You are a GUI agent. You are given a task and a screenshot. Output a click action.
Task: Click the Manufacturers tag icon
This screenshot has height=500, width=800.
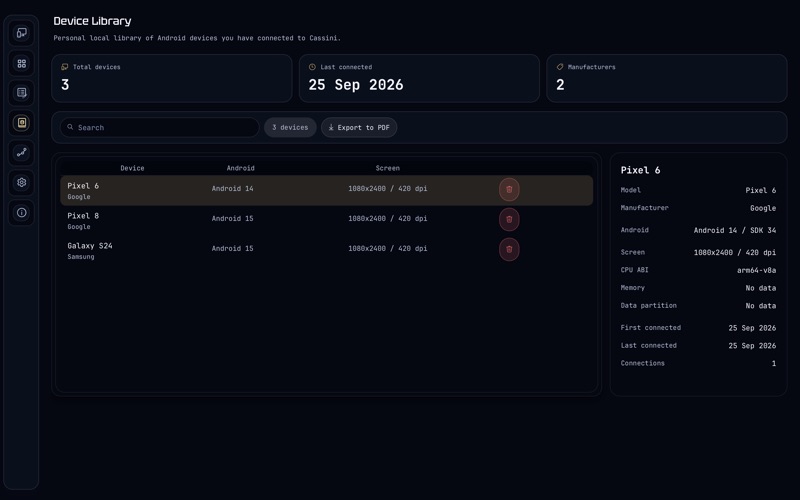560,67
